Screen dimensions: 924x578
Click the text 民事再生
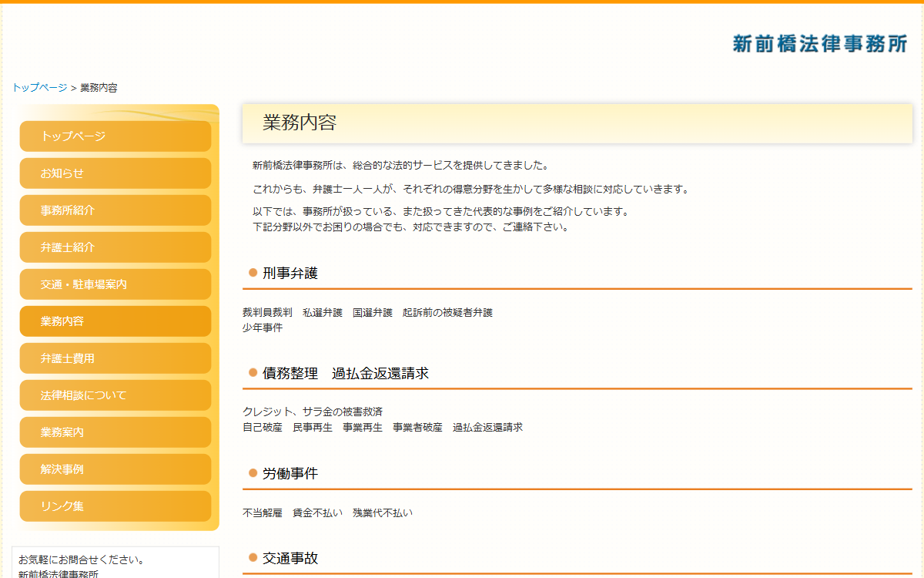[x=313, y=427]
